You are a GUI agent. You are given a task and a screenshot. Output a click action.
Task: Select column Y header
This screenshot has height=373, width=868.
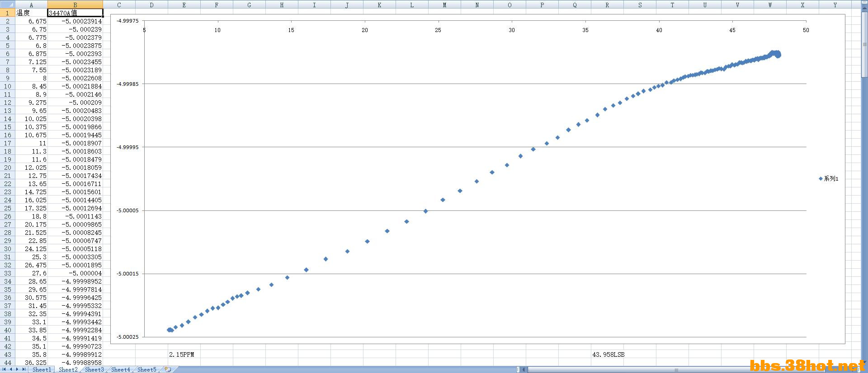pyautogui.click(x=835, y=5)
